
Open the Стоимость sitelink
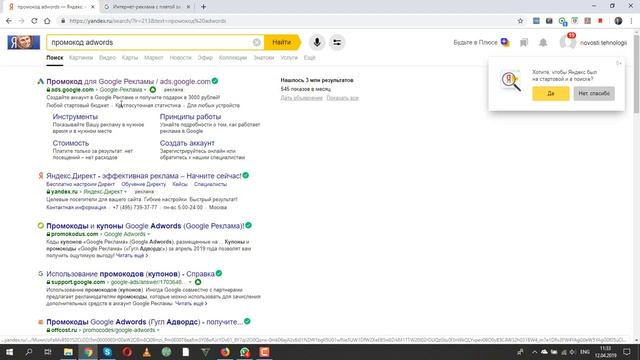[71, 143]
